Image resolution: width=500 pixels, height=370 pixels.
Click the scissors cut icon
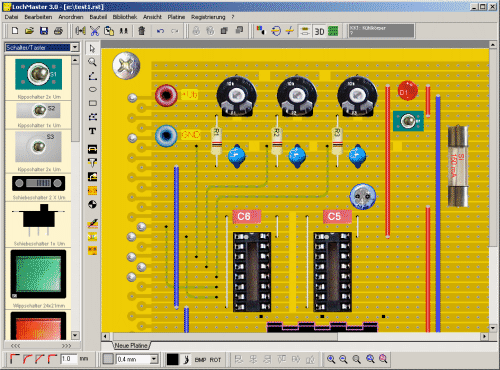click(x=95, y=31)
